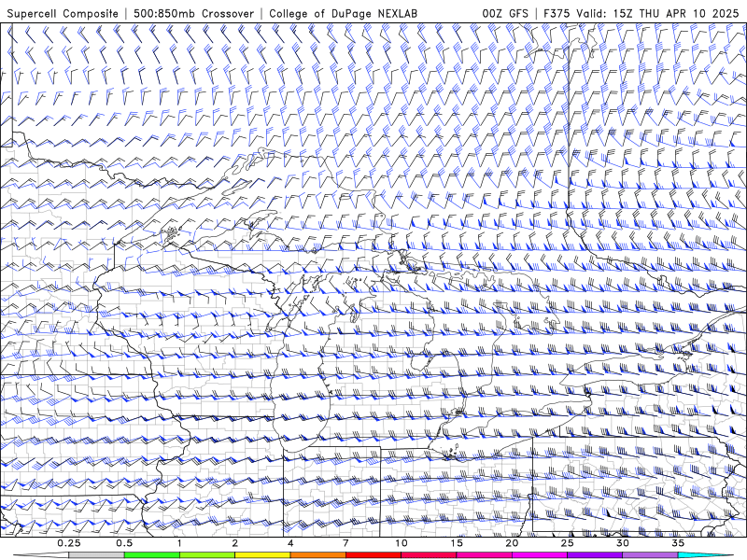Click the legend scale label '25'
Image resolution: width=747 pixels, height=560 pixels.
[568, 543]
